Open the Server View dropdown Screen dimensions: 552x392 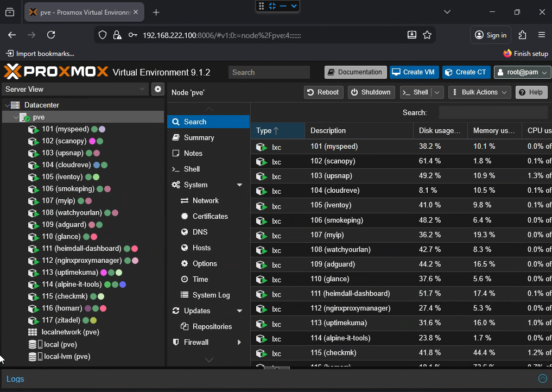click(x=142, y=89)
